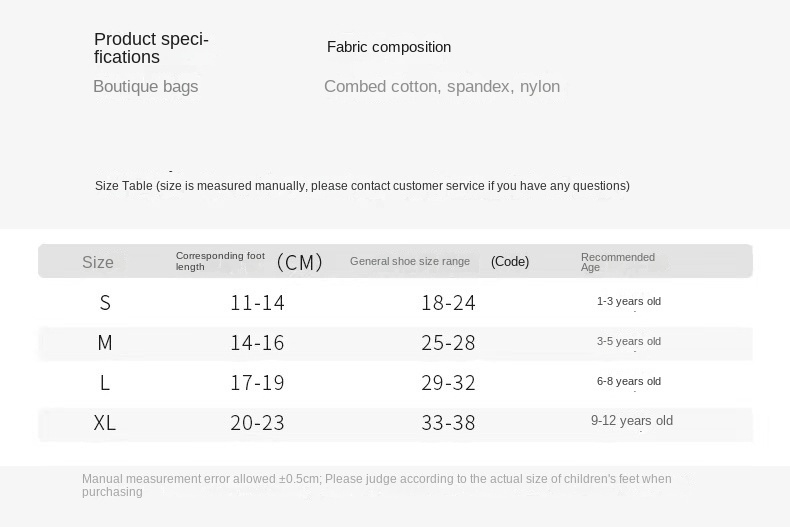Click the 17-19 foot length cell
The height and width of the screenshot is (527, 790).
tap(257, 383)
